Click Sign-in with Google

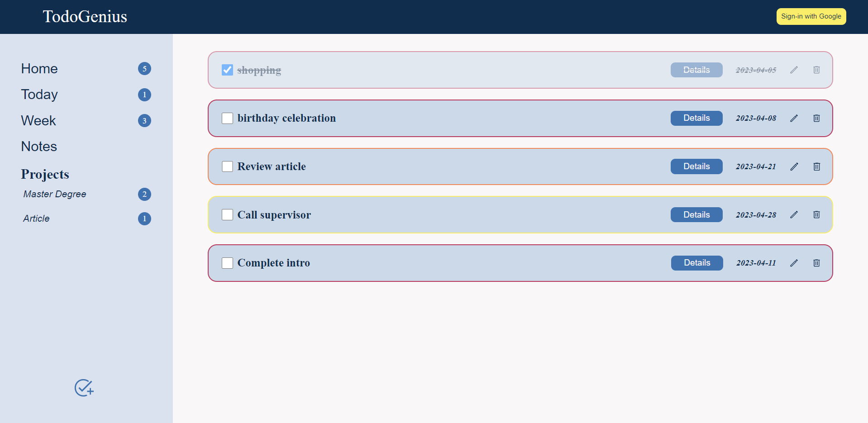coord(811,16)
